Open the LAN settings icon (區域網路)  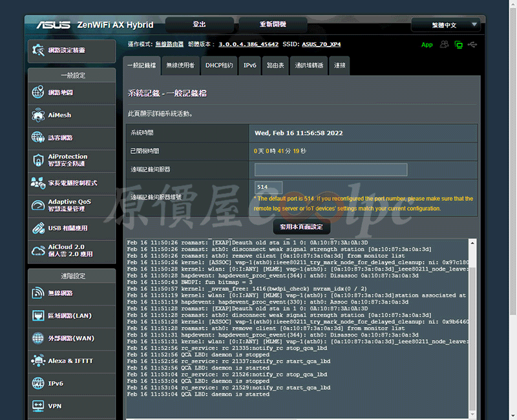tap(38, 315)
